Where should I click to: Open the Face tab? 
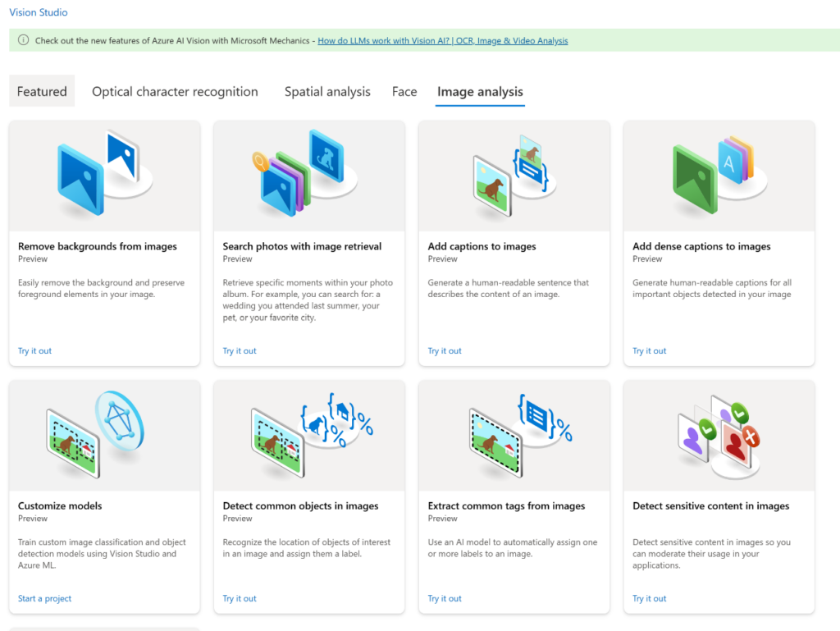404,91
